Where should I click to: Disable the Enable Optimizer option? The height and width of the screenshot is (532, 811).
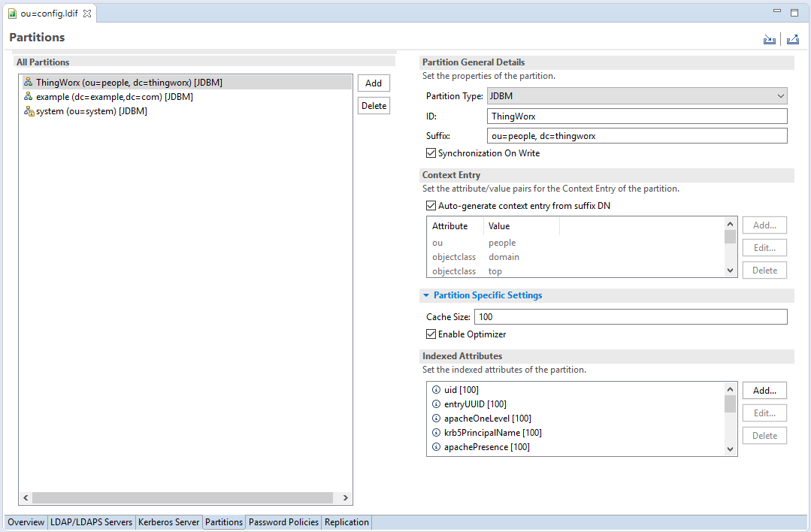click(x=431, y=334)
